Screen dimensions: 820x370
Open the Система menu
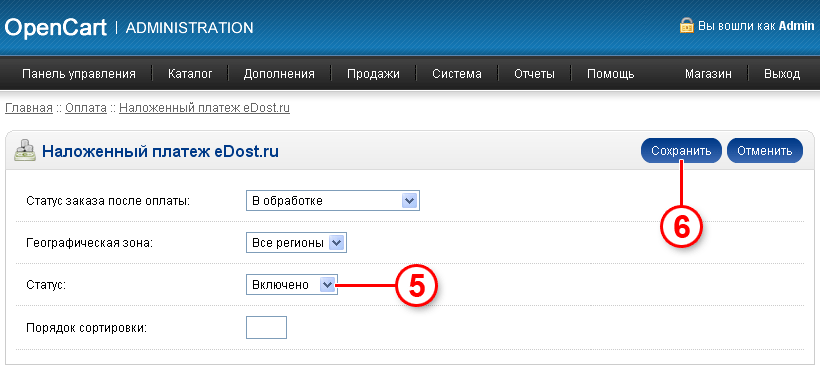(x=457, y=74)
